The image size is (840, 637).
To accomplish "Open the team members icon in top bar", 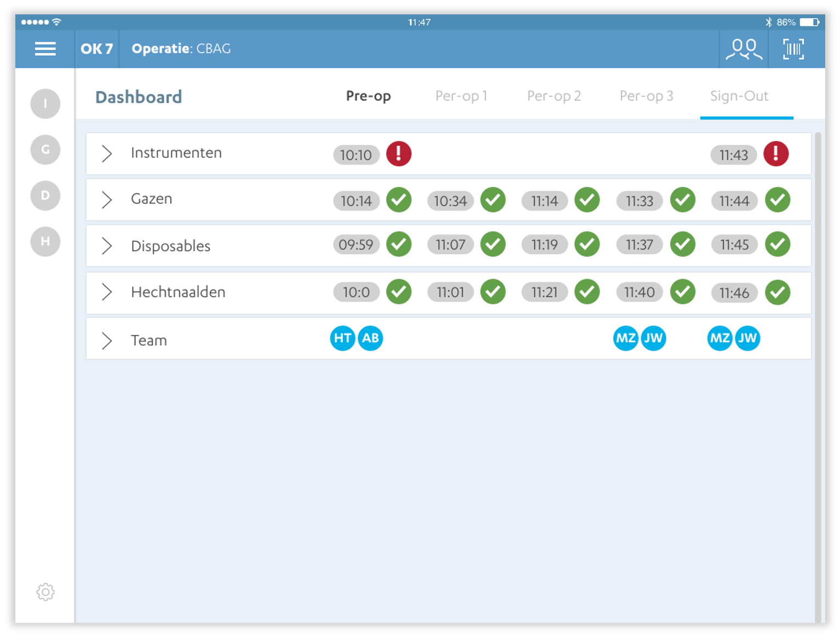I will [743, 49].
